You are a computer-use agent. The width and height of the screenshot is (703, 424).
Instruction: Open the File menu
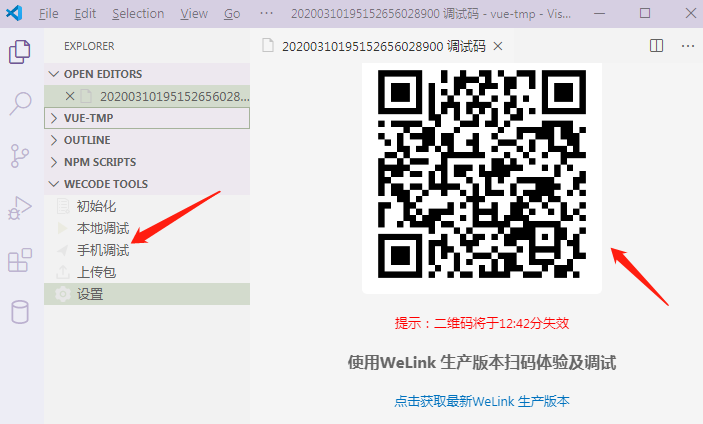point(48,14)
